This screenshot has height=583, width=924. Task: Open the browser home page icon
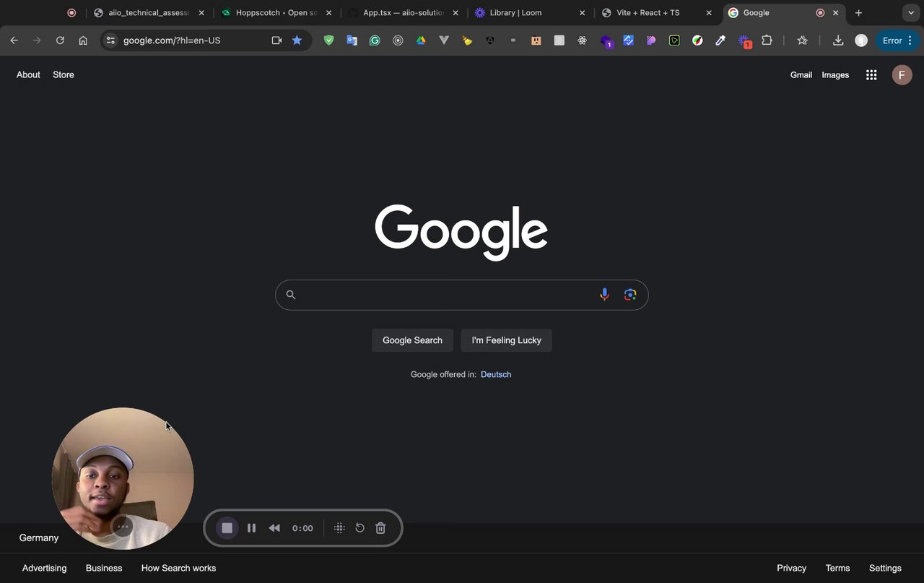(83, 40)
